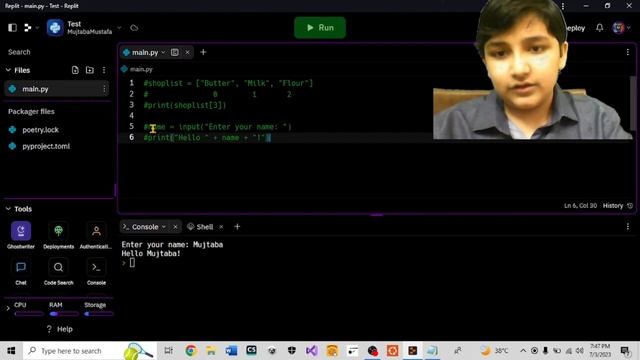Close the Shell tab
640x360 pixels.
[x=221, y=227]
